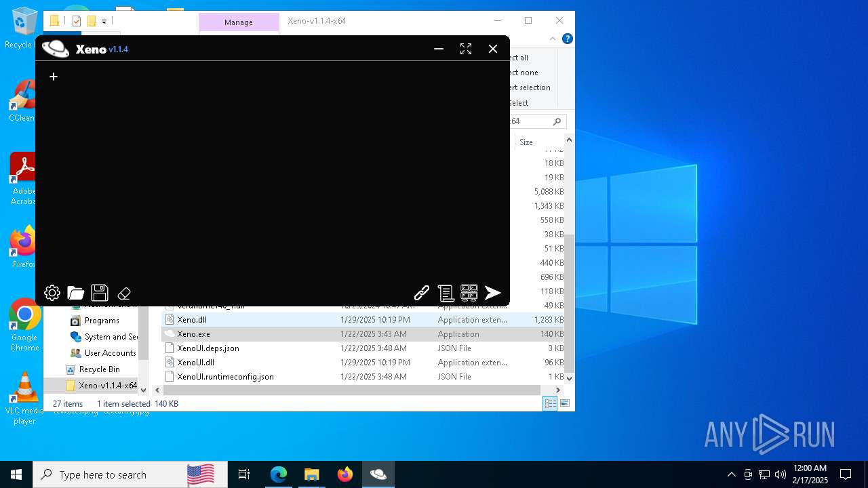868x488 pixels.
Task: Attach with the link icon in Xeno
Action: coord(422,293)
